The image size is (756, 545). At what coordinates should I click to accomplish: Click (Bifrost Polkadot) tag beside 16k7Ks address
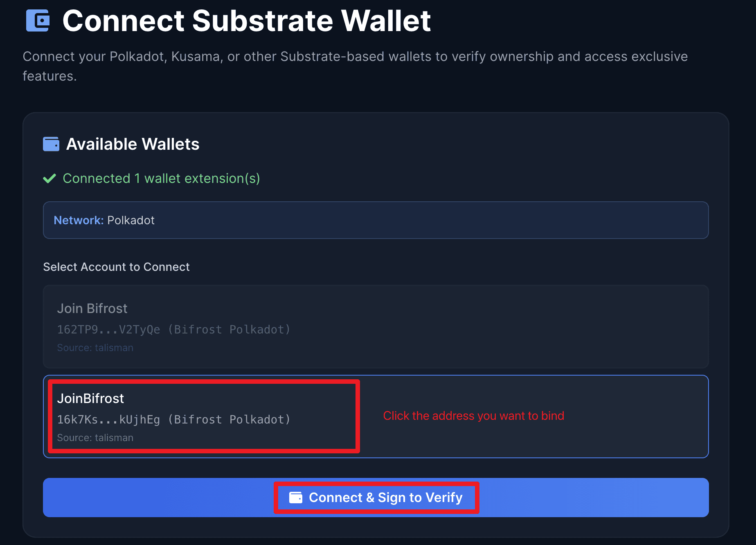tap(229, 420)
